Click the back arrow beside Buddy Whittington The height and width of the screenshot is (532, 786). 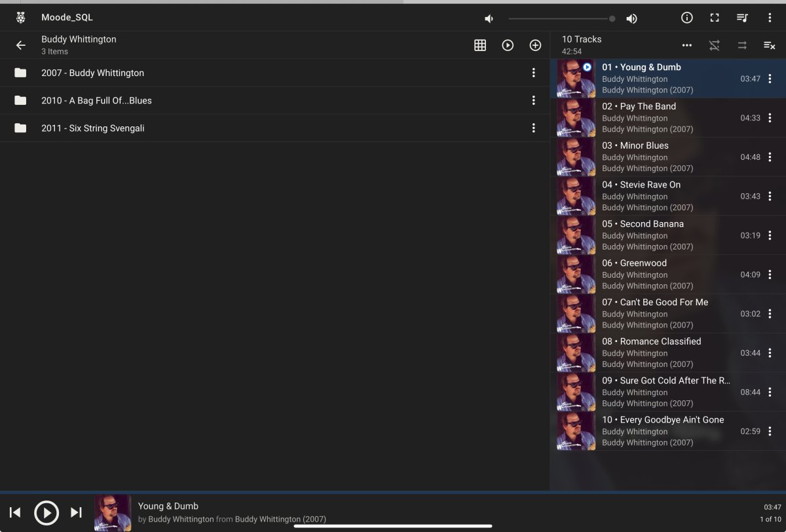coord(21,45)
